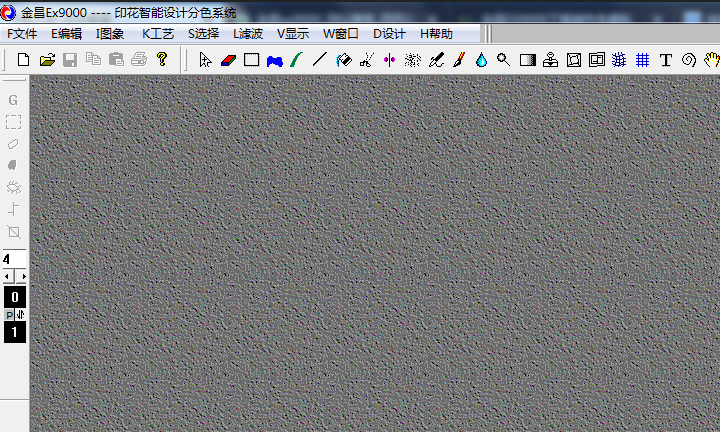Choose the outlined lasso shape in sidebar
Screen dimensions: 720x432
click(x=13, y=144)
